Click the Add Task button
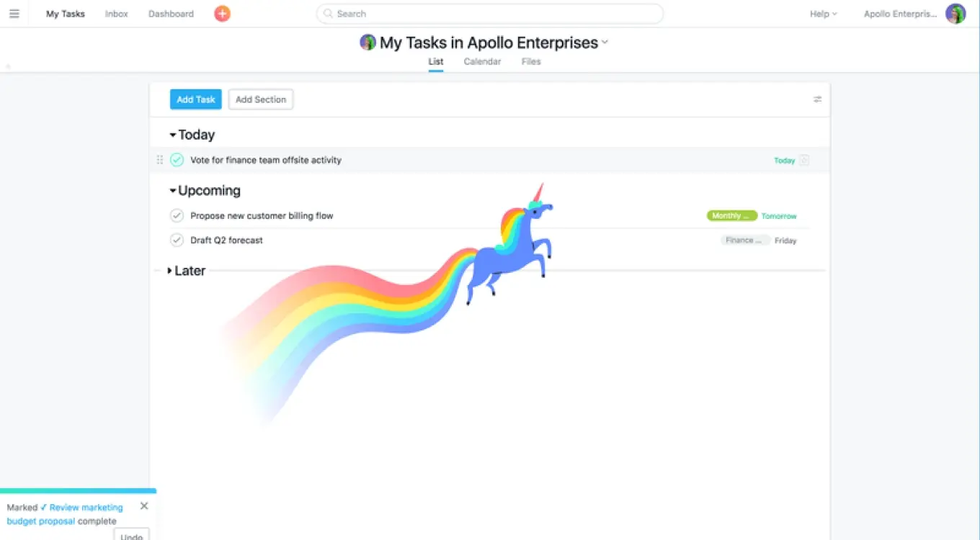980x540 pixels. click(x=195, y=99)
